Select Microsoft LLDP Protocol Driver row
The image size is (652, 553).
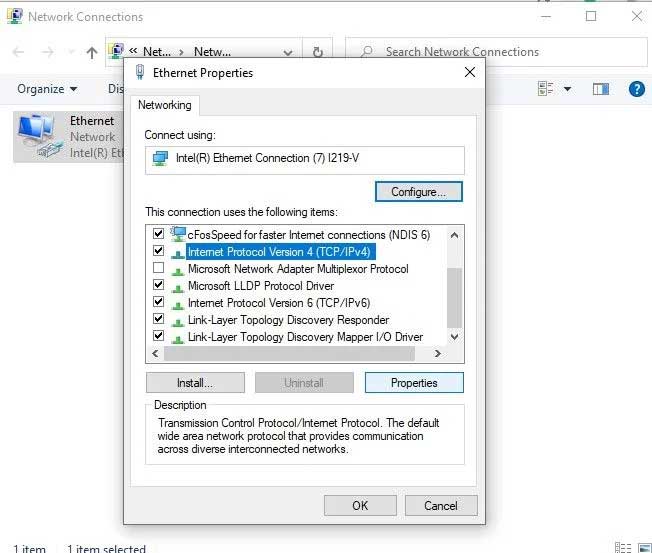click(x=261, y=286)
